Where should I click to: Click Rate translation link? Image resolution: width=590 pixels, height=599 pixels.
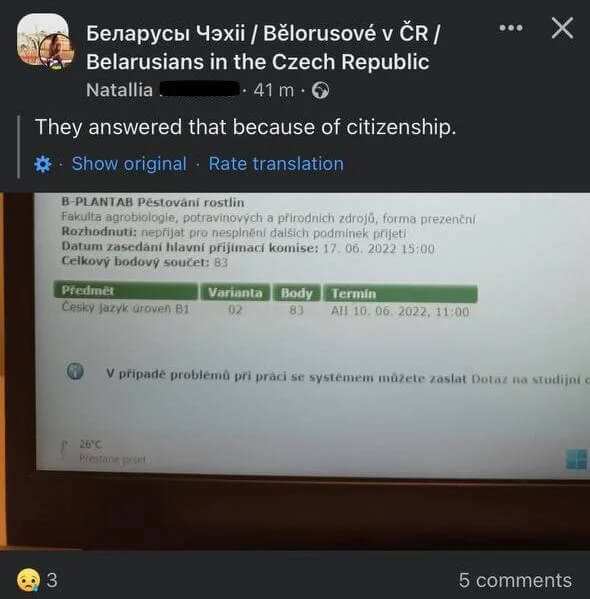point(276,164)
